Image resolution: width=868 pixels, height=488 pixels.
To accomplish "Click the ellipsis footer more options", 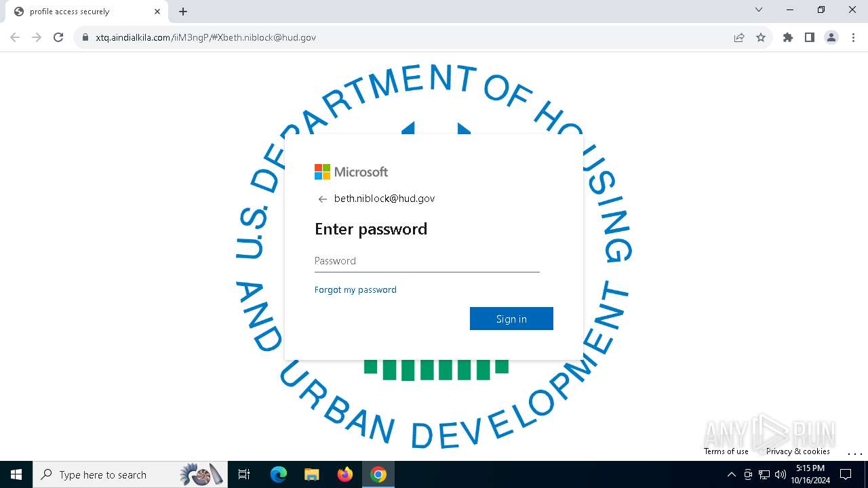I will click(x=854, y=453).
